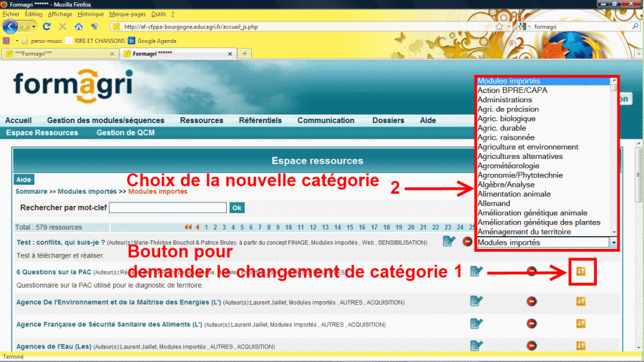Open the RIRE ET CHANSONS bookmark
Image resolution: width=644 pixels, height=362 pixels.
pyautogui.click(x=95, y=41)
